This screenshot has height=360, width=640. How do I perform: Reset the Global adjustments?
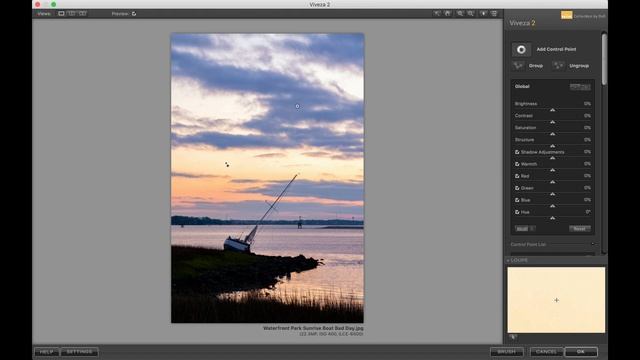pyautogui.click(x=580, y=229)
